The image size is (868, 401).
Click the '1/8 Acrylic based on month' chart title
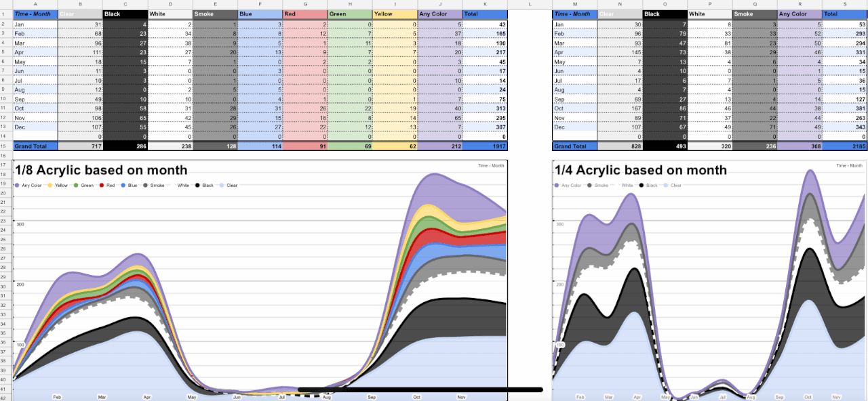tap(101, 170)
